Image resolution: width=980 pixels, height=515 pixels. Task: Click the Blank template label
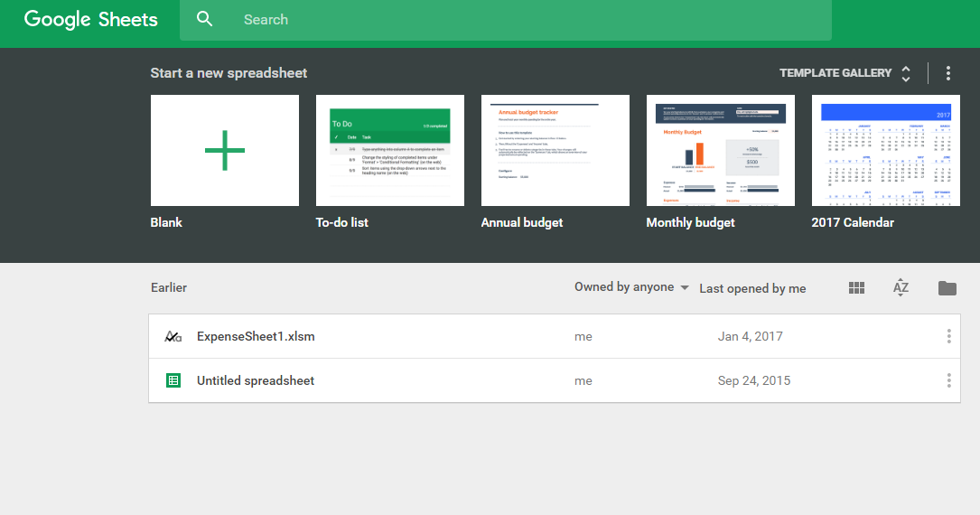(166, 222)
